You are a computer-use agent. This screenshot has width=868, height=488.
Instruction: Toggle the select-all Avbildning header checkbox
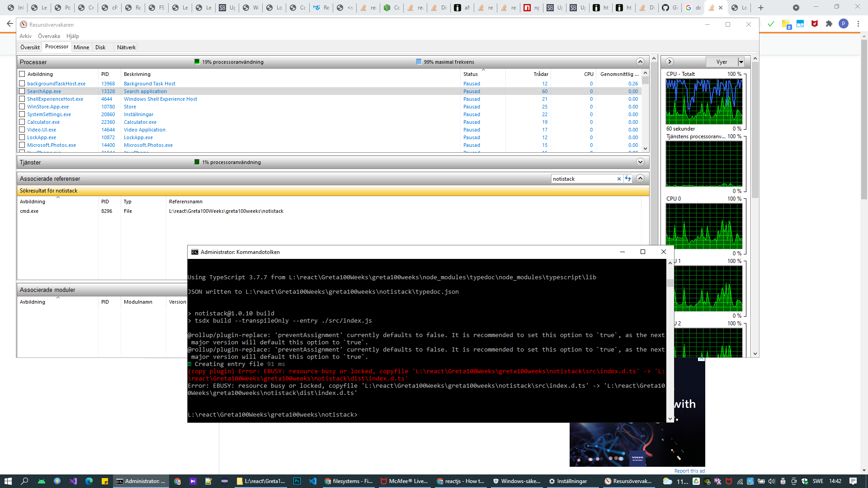tap(22, 74)
